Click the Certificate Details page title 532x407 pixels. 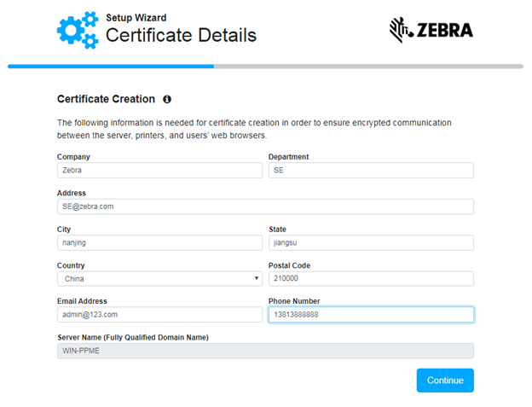(181, 36)
